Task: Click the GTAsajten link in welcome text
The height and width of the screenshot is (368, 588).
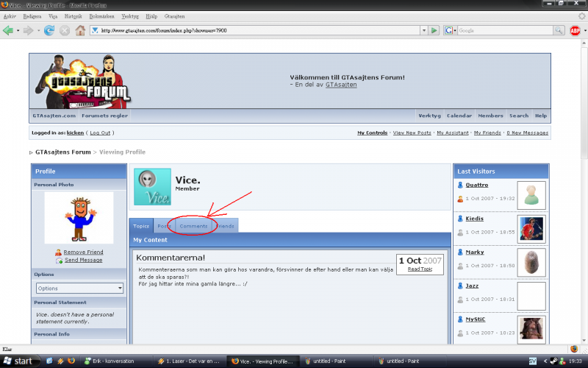Action: coord(341,85)
